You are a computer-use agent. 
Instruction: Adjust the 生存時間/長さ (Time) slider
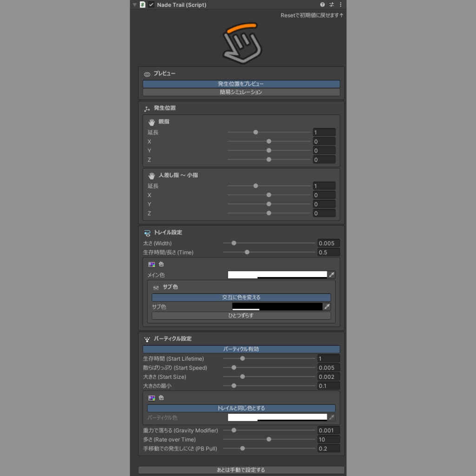[x=269, y=252]
